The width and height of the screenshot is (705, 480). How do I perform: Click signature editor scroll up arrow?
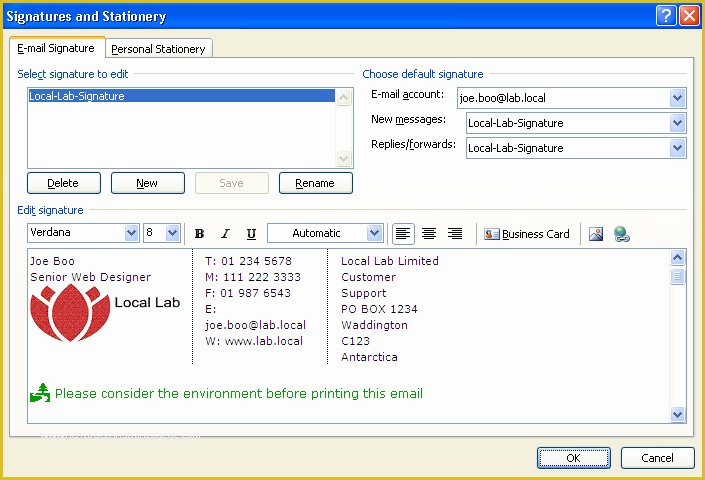(677, 258)
